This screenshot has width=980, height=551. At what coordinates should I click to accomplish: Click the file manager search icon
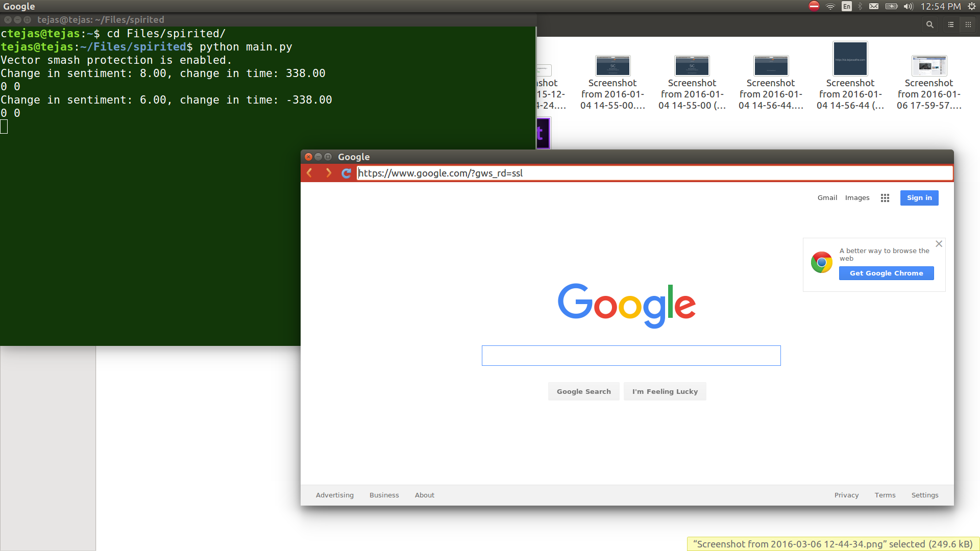click(929, 24)
